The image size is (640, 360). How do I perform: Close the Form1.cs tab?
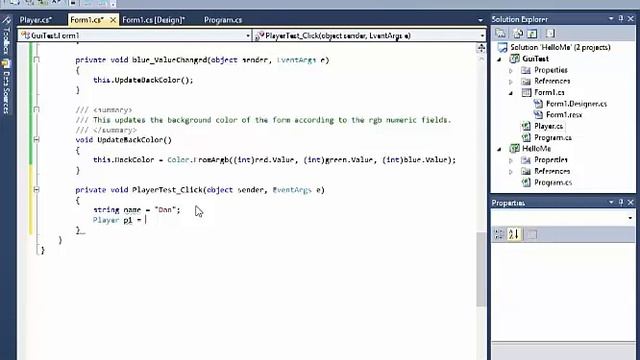[113, 20]
